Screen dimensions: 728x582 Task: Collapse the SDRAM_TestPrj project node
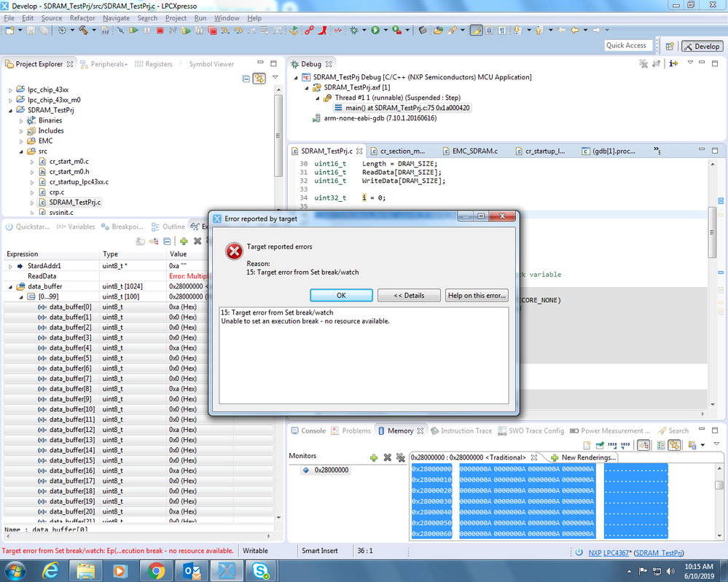10,111
